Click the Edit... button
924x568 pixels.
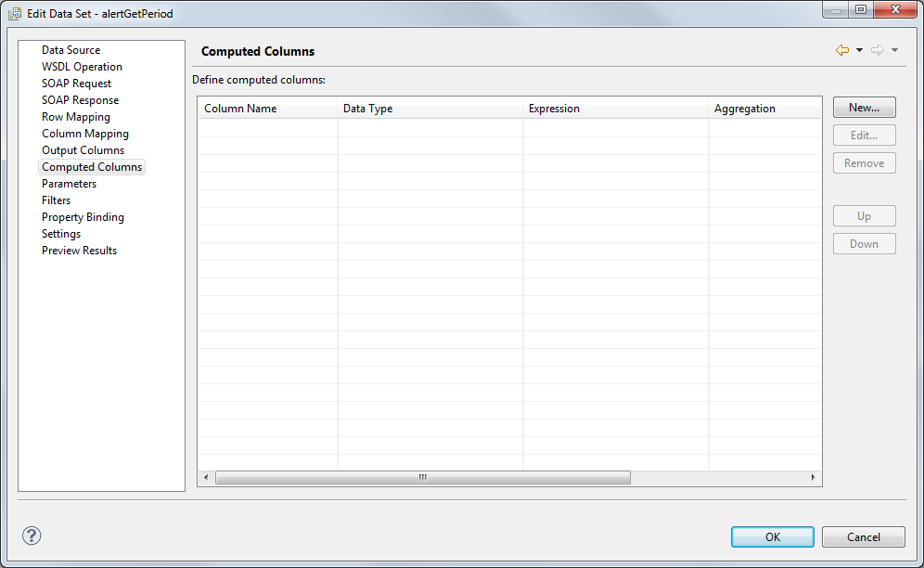point(864,136)
